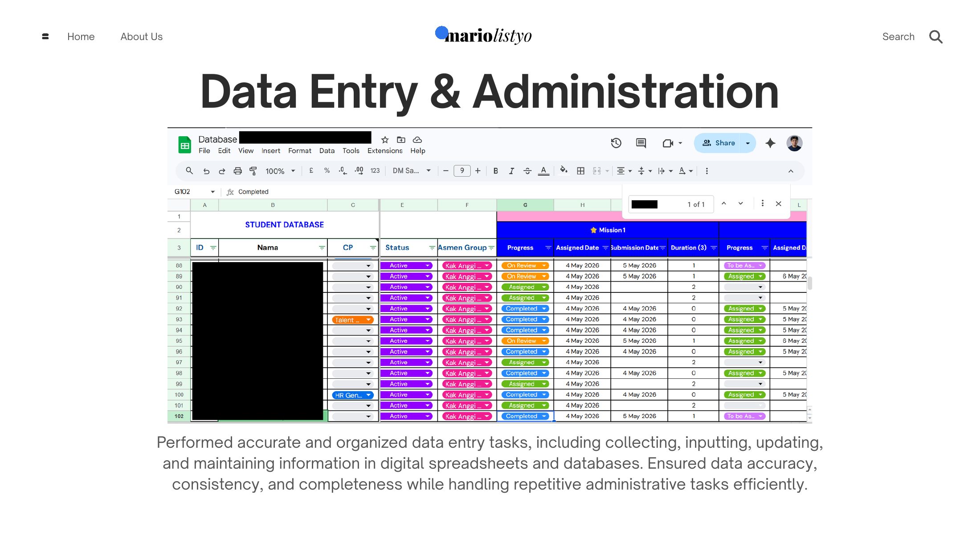Open the fill color picker
This screenshot has width=980, height=551.
point(563,170)
